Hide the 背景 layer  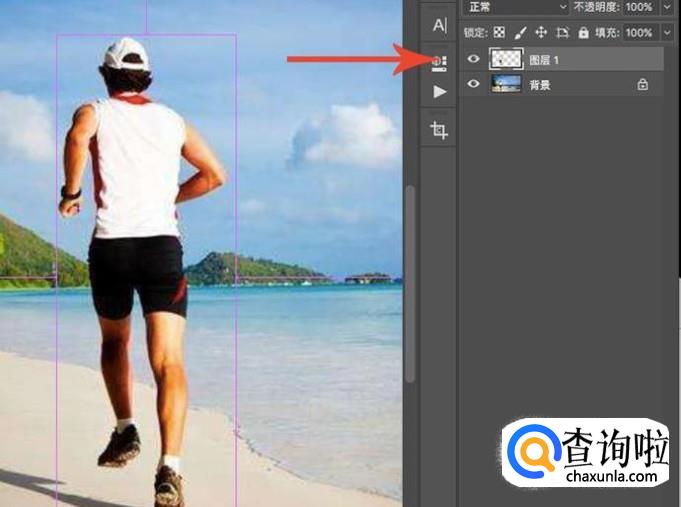click(473, 83)
